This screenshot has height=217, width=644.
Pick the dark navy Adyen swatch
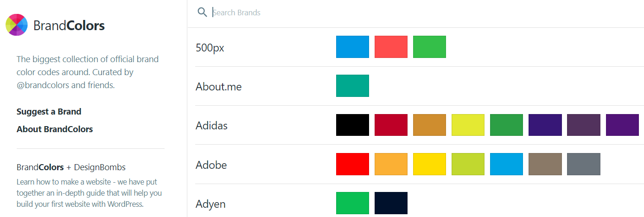pyautogui.click(x=391, y=203)
